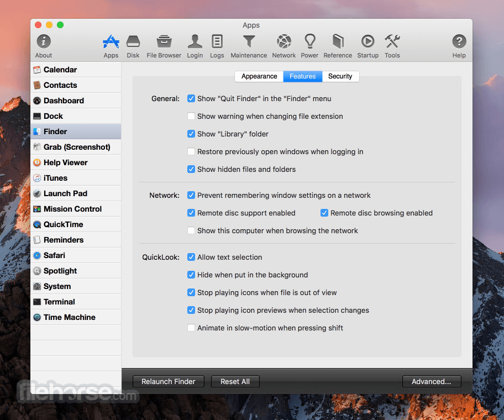Toggle Prevent remembering window settings on network

click(191, 195)
